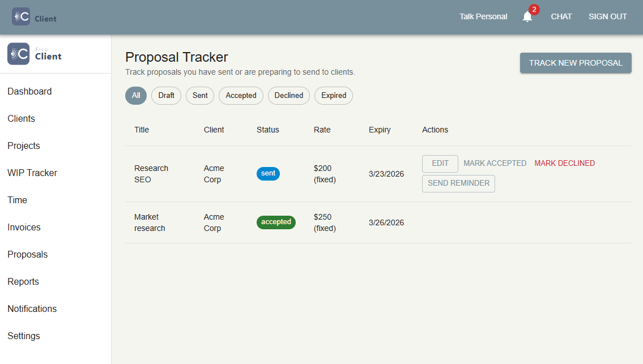Click the Client logo in the top bar
This screenshot has width=643, height=364.
[x=33, y=16]
